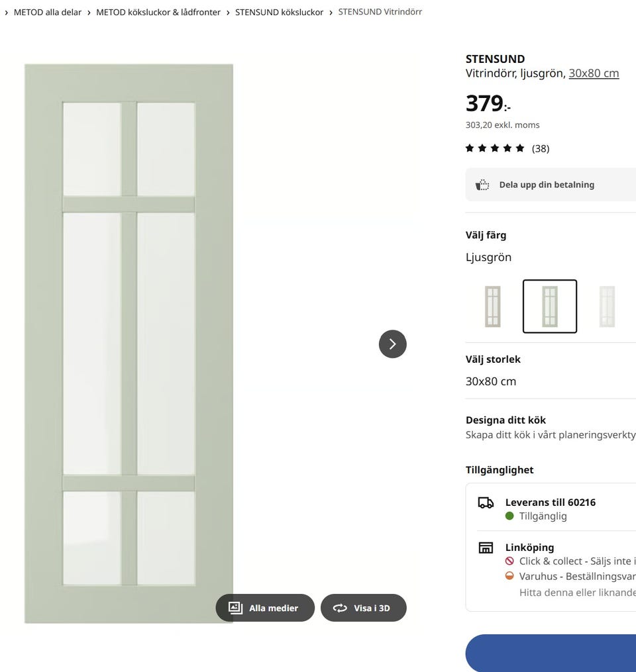Open the review count (38)
The image size is (636, 672).
pos(541,148)
